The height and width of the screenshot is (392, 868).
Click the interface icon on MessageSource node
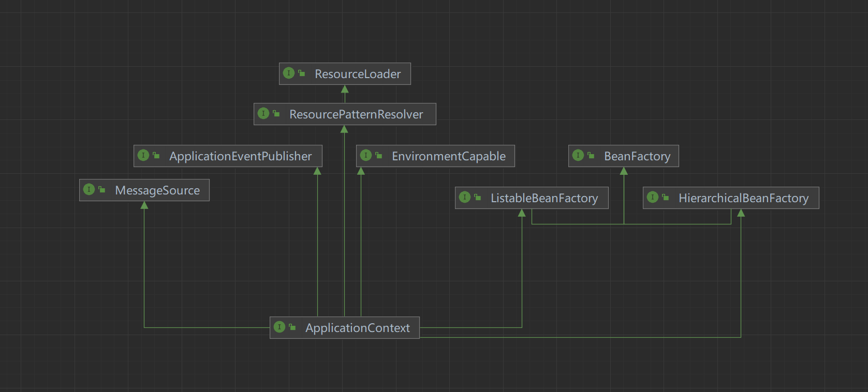coord(89,189)
